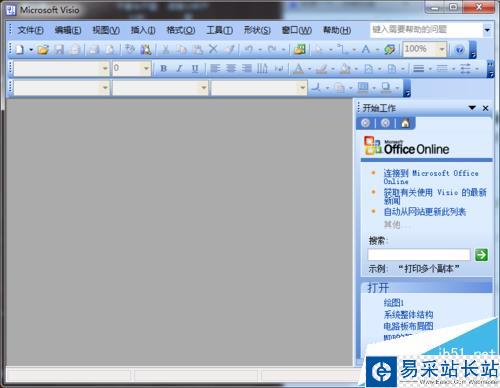Open the 开始工作 task pane dropdown arrow
Viewport: 500px width, 388px height.
point(472,108)
